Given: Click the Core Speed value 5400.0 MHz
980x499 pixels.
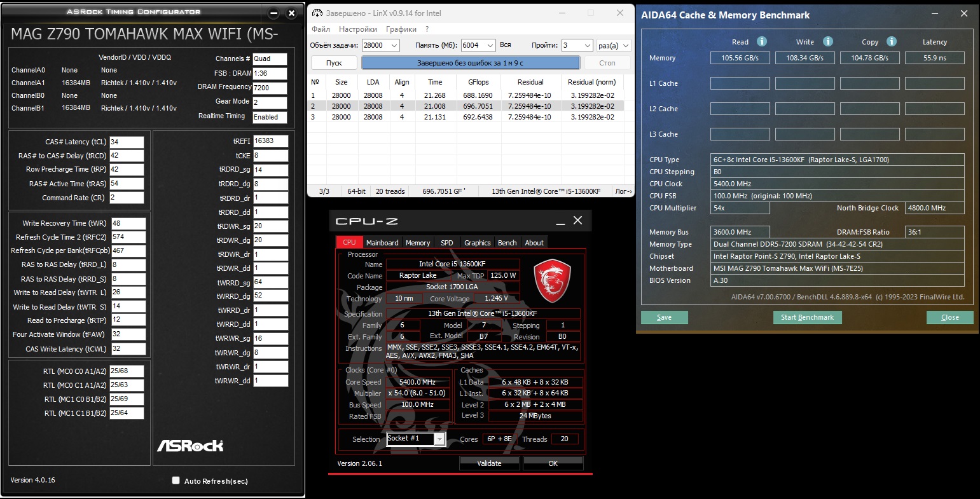Looking at the screenshot, I should pyautogui.click(x=417, y=382).
